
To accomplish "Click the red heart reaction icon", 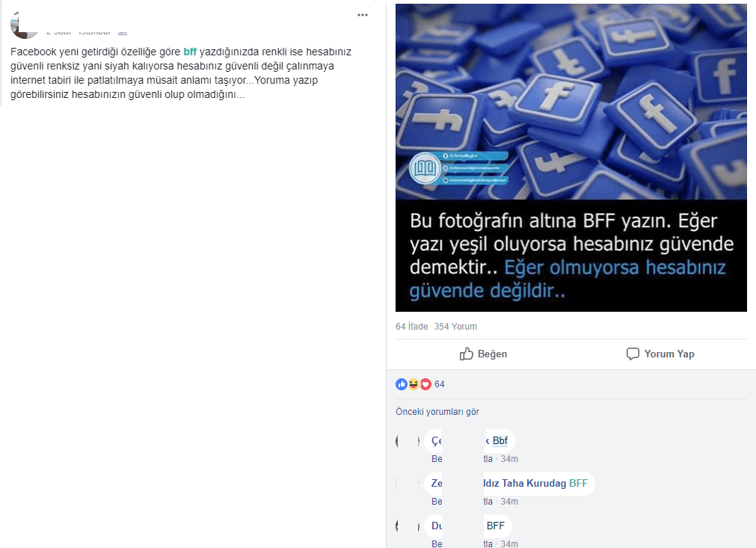I will coord(425,384).
